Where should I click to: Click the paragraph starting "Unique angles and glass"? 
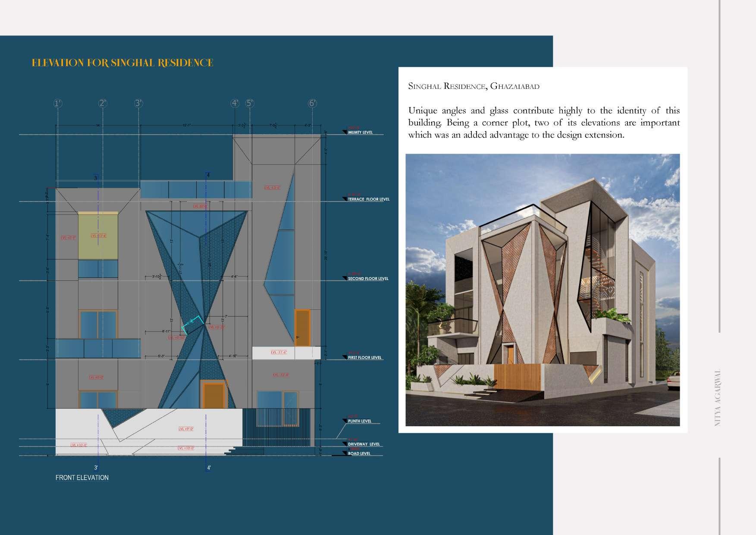tap(544, 123)
